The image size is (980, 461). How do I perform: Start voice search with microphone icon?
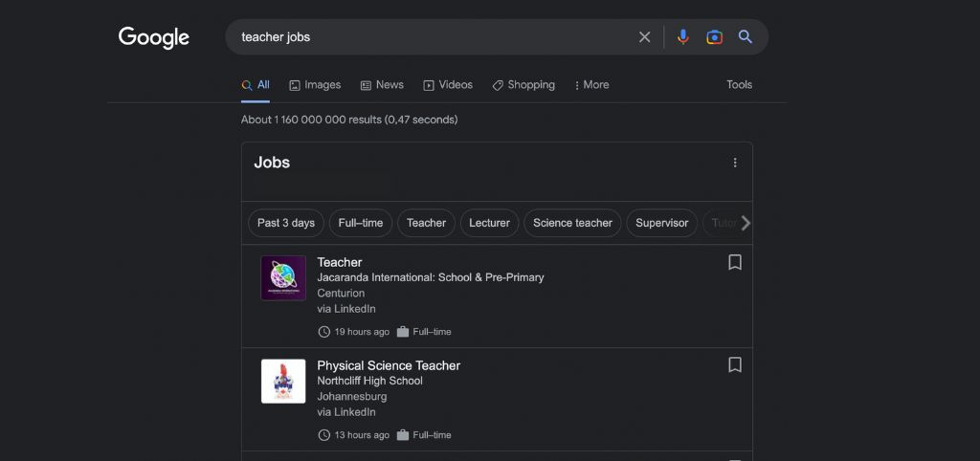coord(682,37)
